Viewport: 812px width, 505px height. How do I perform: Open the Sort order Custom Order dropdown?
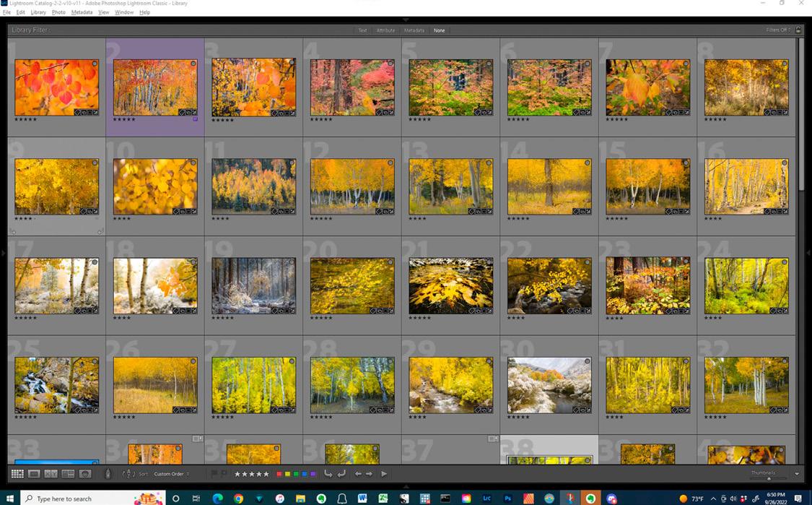click(x=171, y=474)
